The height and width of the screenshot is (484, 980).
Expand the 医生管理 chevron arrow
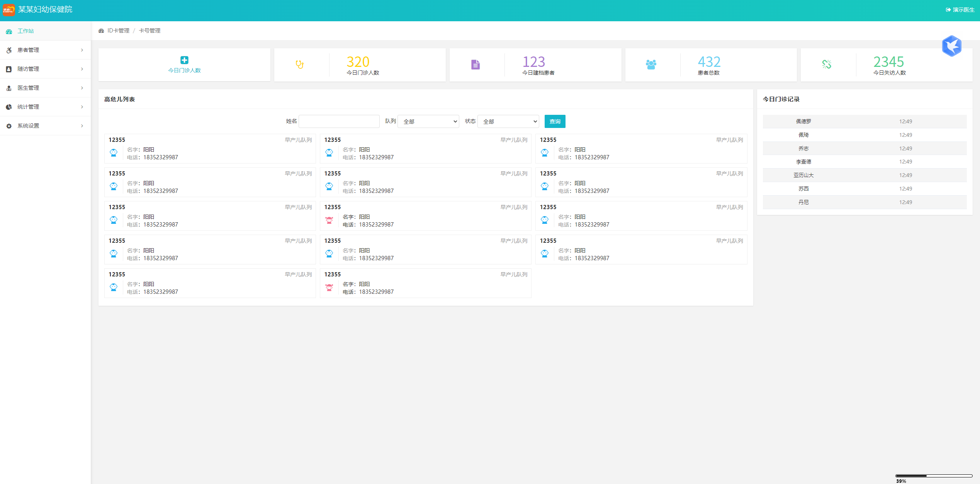(82, 88)
